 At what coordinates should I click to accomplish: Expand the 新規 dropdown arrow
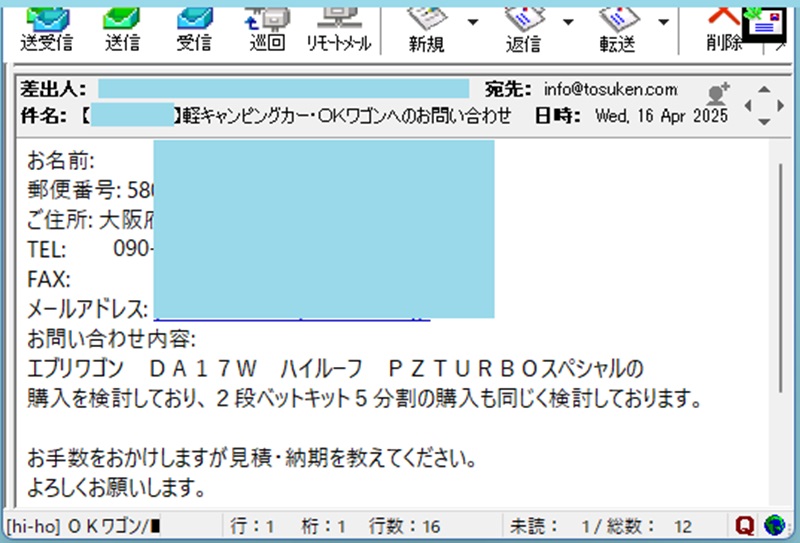[x=472, y=22]
